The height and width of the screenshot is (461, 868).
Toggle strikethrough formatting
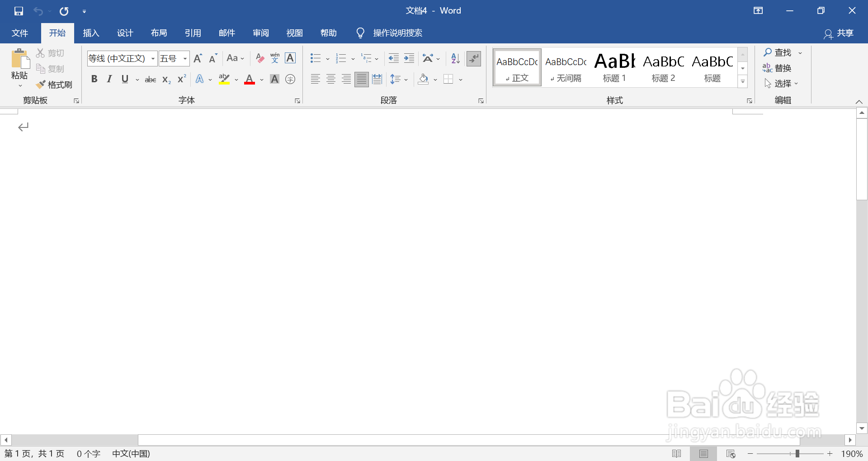(151, 79)
